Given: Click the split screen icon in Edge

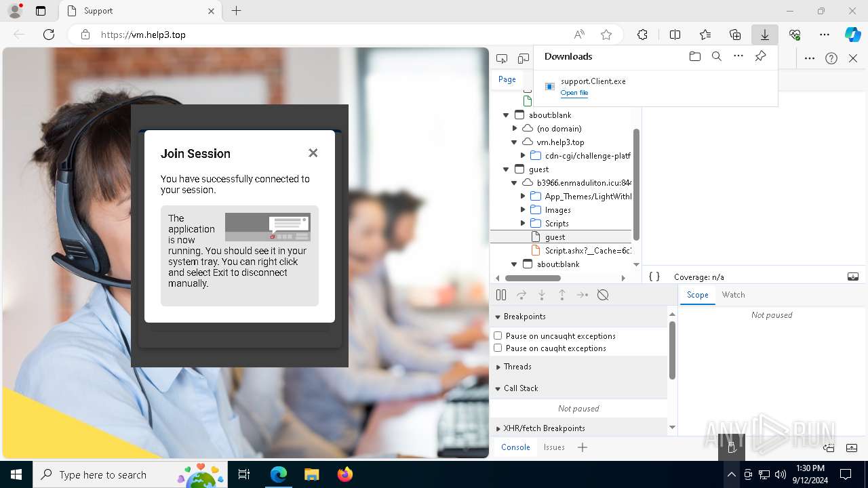Looking at the screenshot, I should (675, 35).
